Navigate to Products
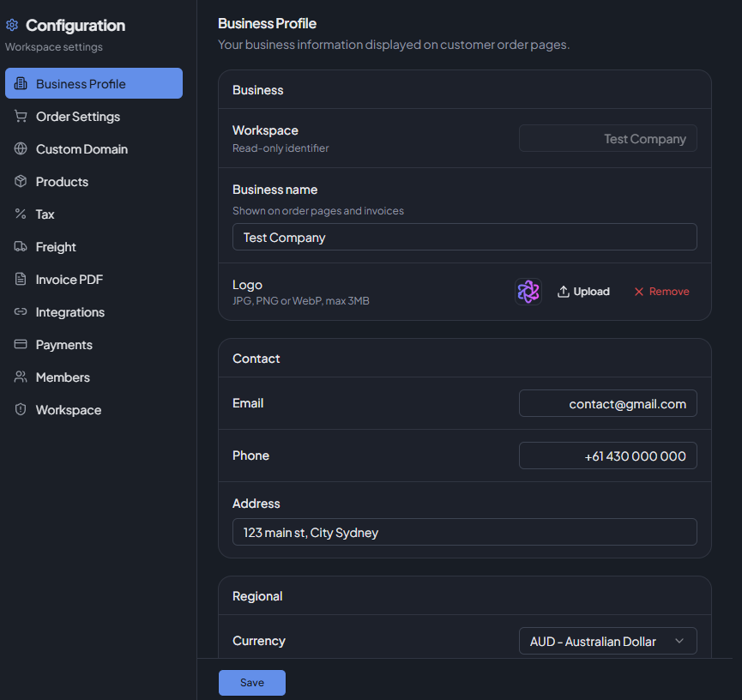 click(94, 181)
